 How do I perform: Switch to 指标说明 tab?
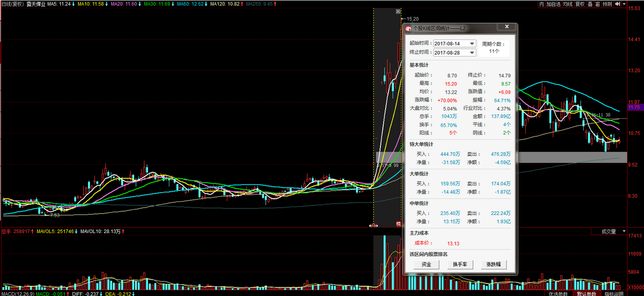[x=614, y=293]
